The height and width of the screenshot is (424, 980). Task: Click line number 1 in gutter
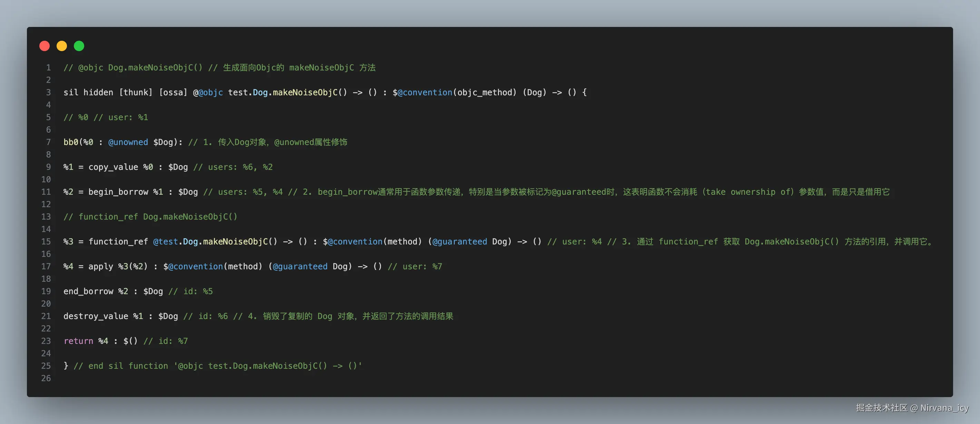click(x=48, y=68)
